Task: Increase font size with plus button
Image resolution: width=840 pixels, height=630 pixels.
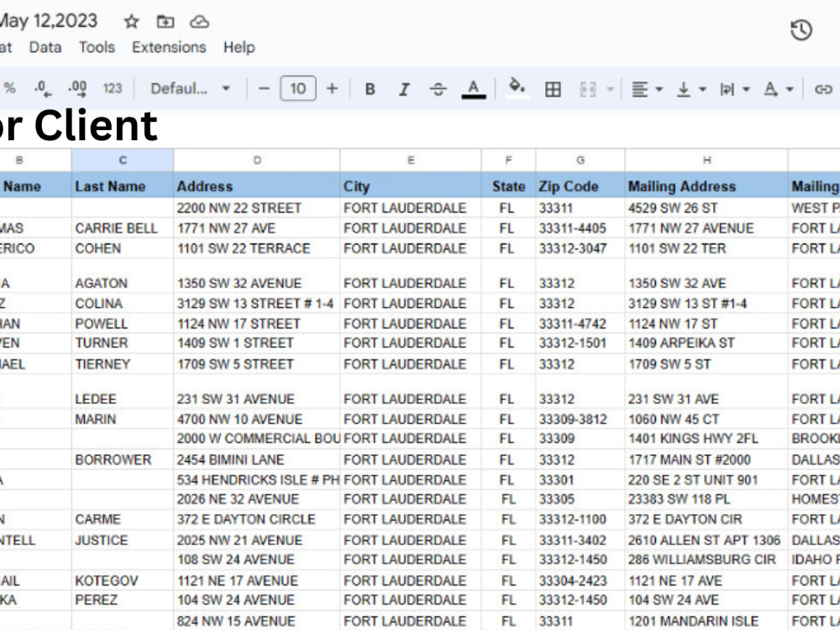Action: 332,88
